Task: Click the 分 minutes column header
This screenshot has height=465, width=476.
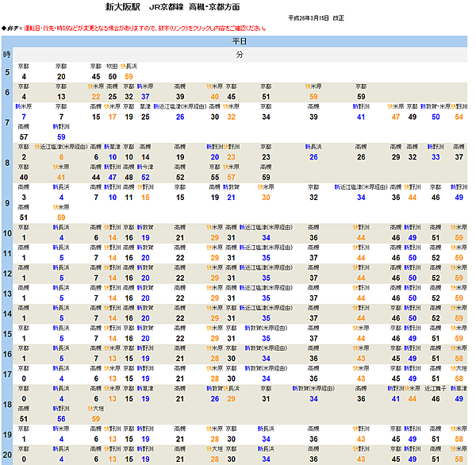Action: (x=240, y=55)
